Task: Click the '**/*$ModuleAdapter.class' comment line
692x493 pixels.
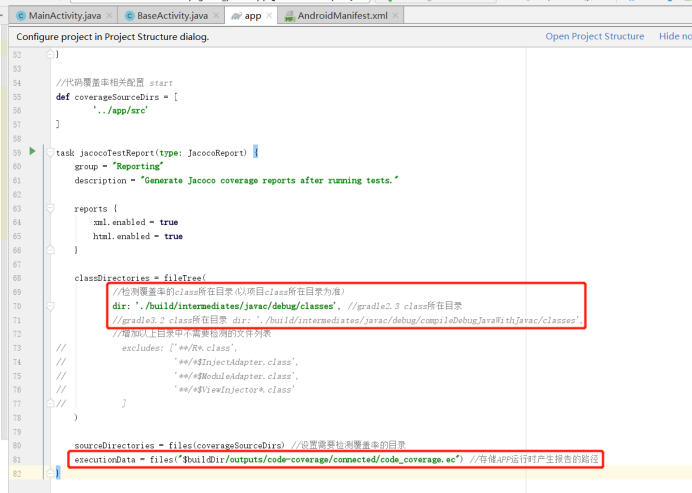Action: [236, 376]
